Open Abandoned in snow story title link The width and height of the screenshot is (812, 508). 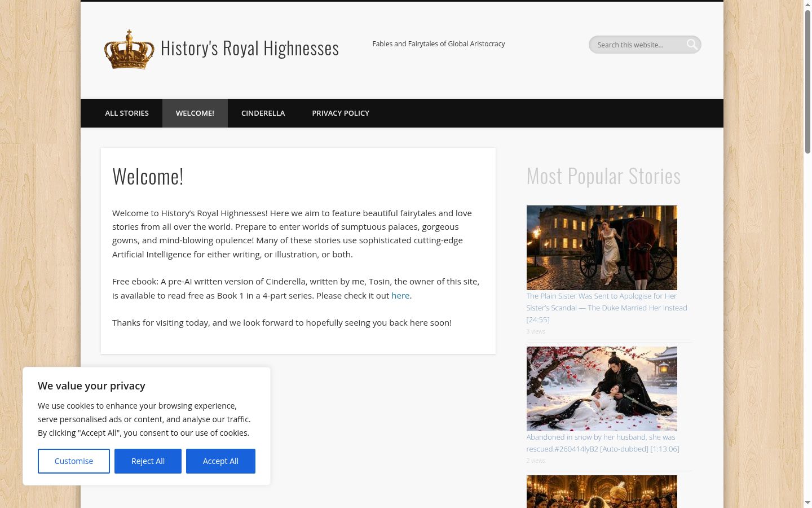[x=603, y=443]
